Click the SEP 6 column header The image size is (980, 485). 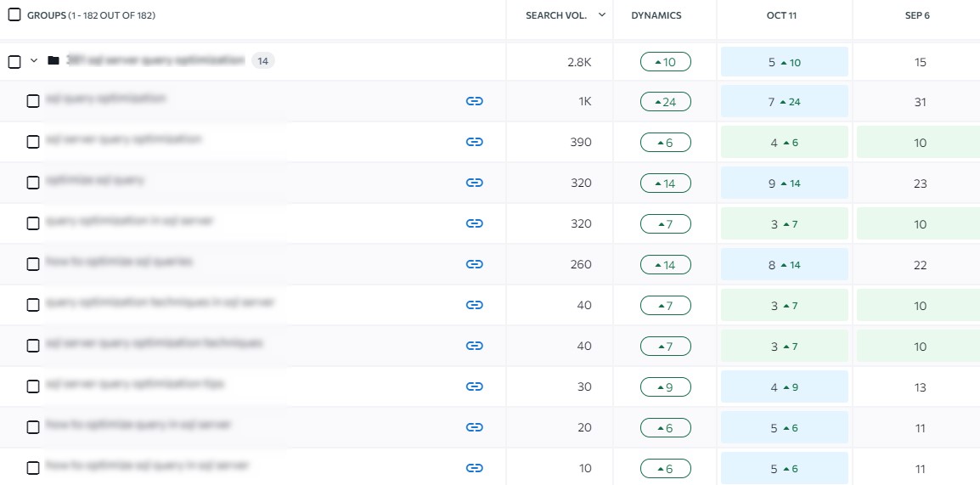[917, 15]
